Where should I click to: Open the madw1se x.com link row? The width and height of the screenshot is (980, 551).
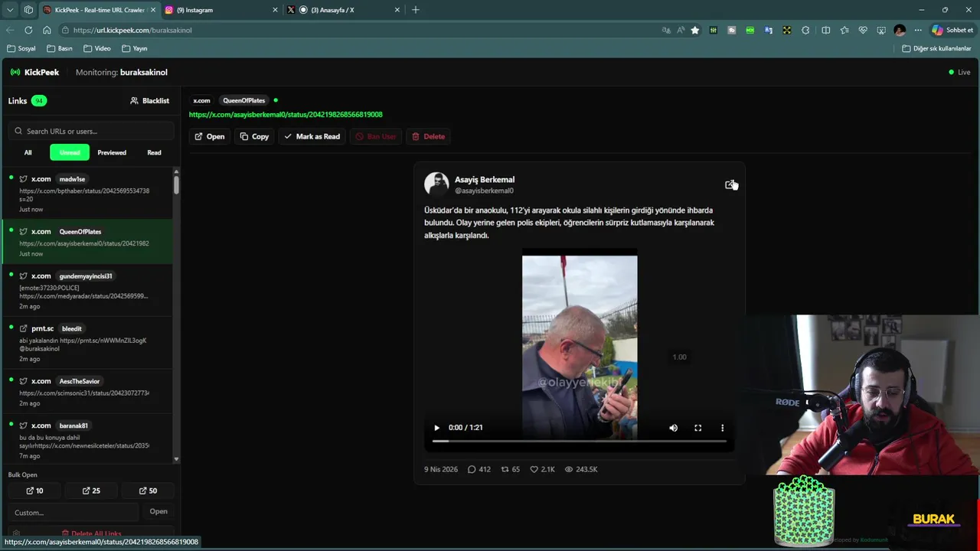(x=87, y=194)
